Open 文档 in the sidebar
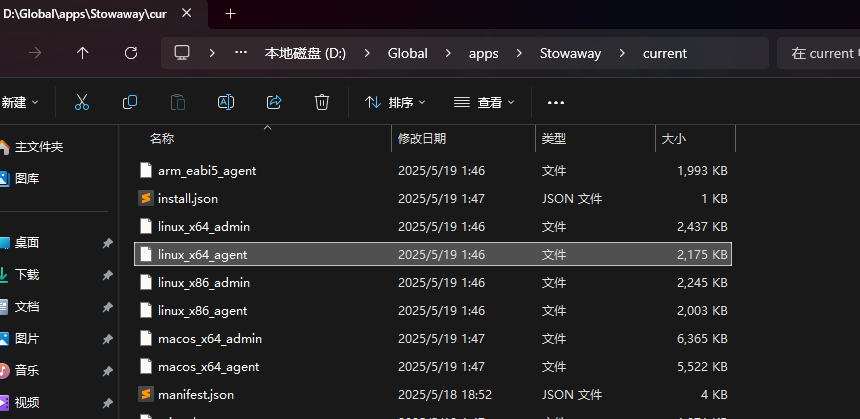The width and height of the screenshot is (860, 419). point(26,307)
